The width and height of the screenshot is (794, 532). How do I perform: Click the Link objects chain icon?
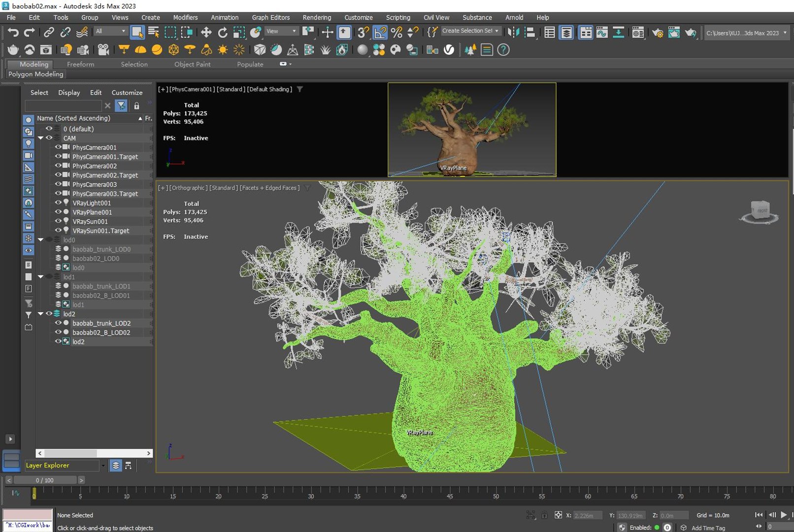pos(49,33)
